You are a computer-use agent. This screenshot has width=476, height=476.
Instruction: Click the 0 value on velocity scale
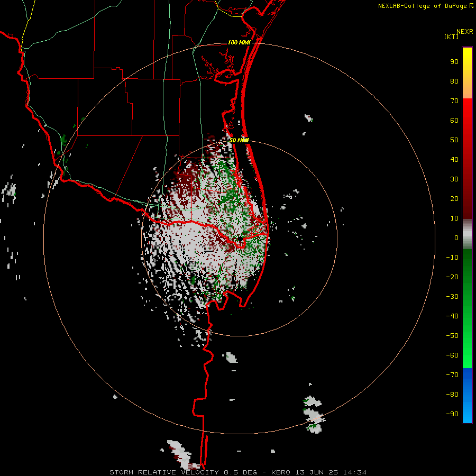[x=456, y=237]
